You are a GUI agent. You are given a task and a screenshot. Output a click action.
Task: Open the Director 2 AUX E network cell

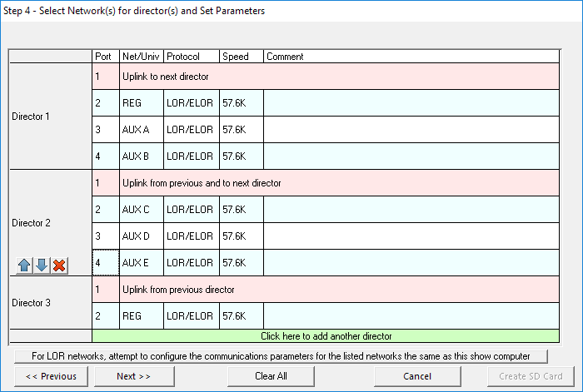tap(142, 263)
